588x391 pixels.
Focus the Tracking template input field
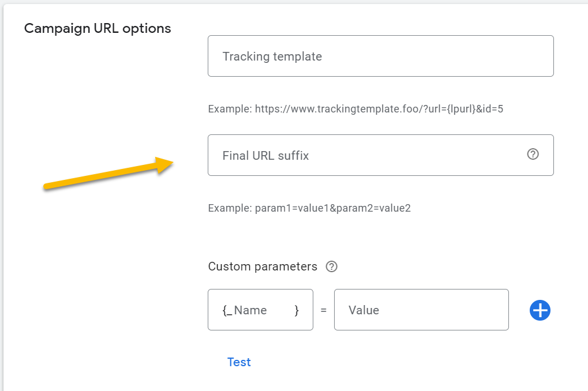(380, 57)
